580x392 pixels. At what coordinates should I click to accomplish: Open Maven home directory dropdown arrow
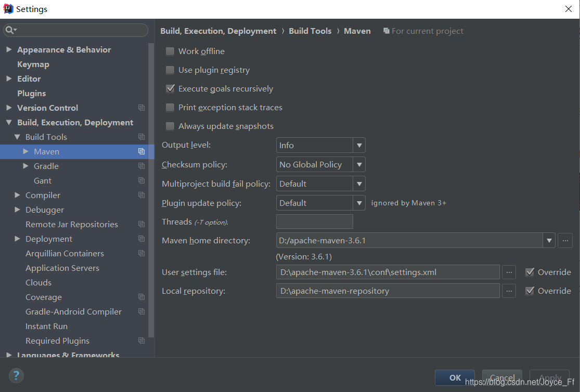[549, 240]
